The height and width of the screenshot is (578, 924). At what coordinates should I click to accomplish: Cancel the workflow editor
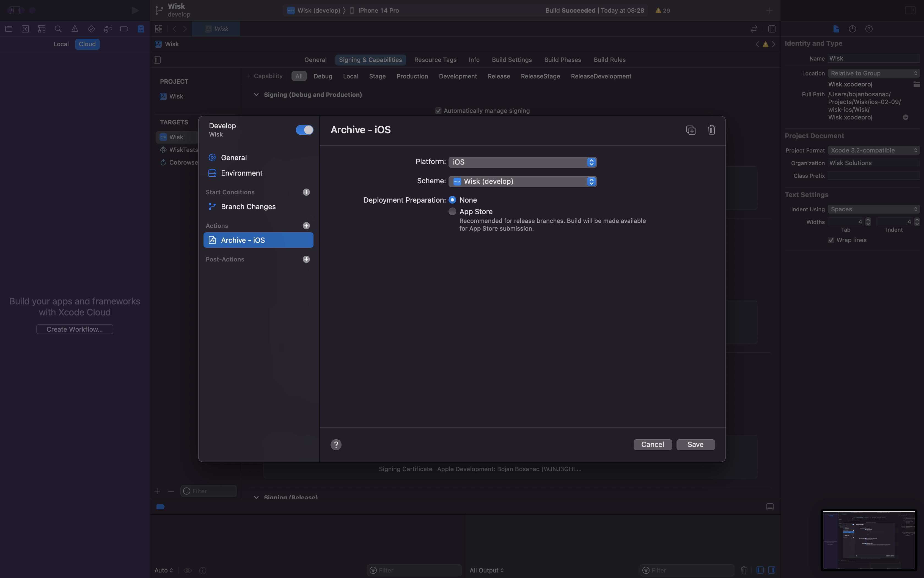(653, 445)
